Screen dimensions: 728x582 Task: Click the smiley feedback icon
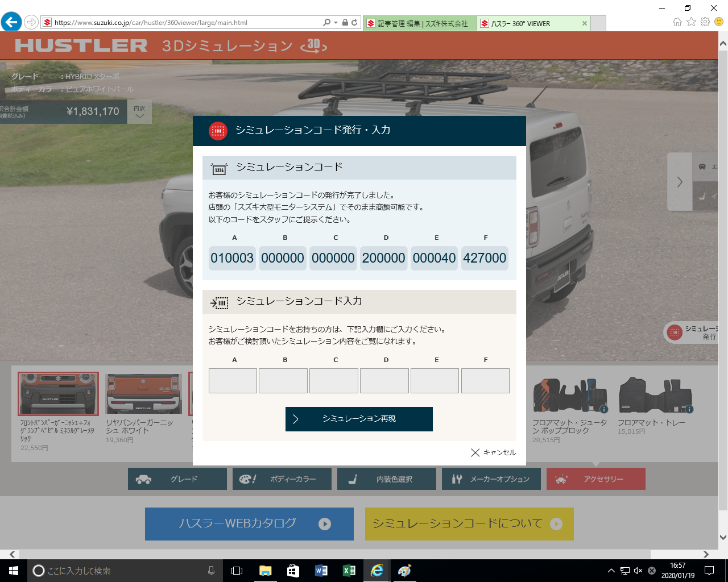click(719, 22)
